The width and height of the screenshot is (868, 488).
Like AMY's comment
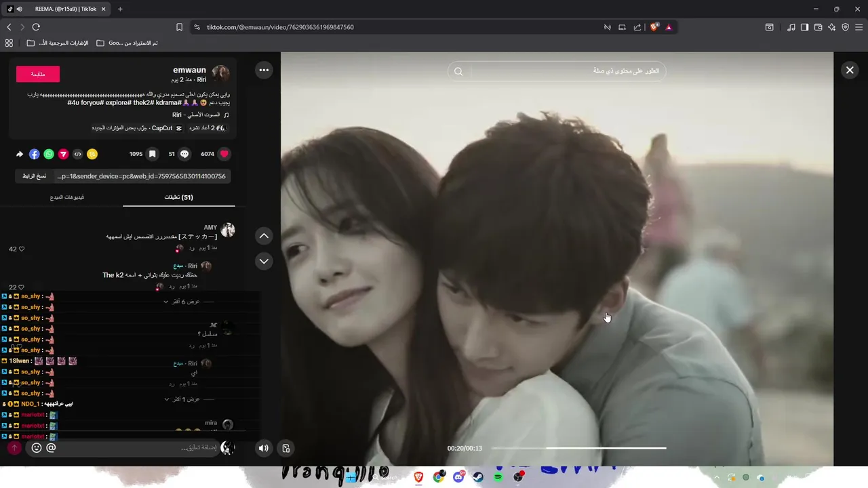(22, 249)
